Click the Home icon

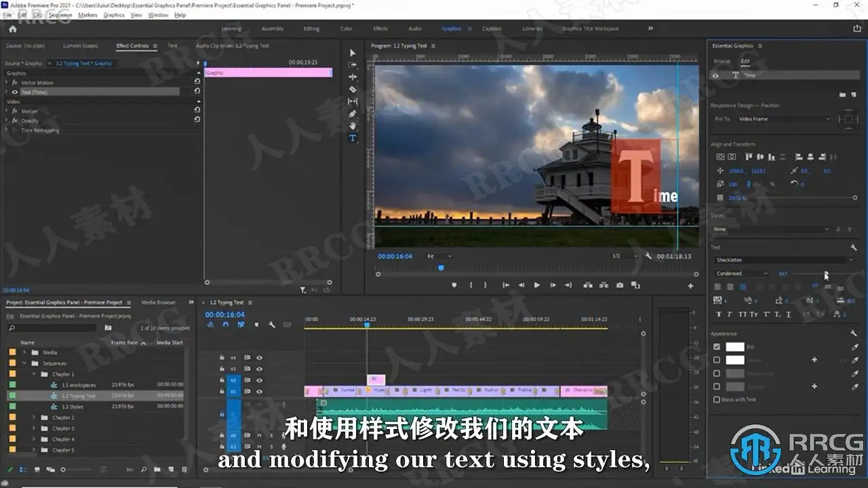[12, 29]
